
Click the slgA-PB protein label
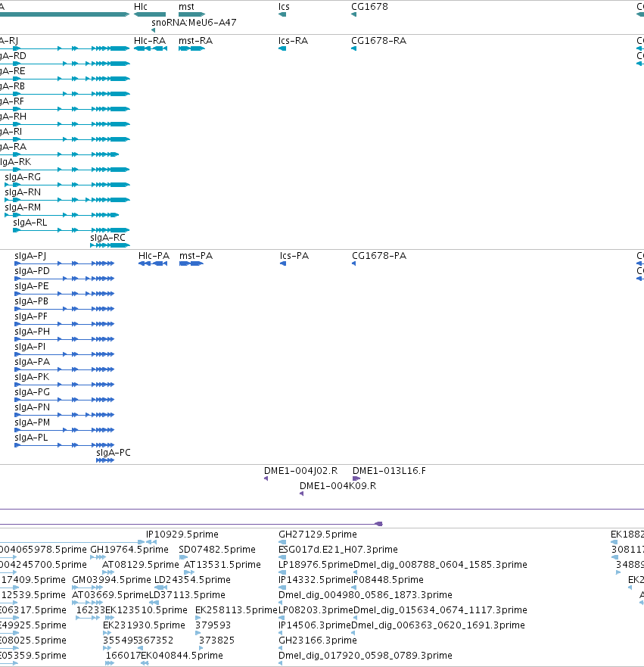click(32, 301)
